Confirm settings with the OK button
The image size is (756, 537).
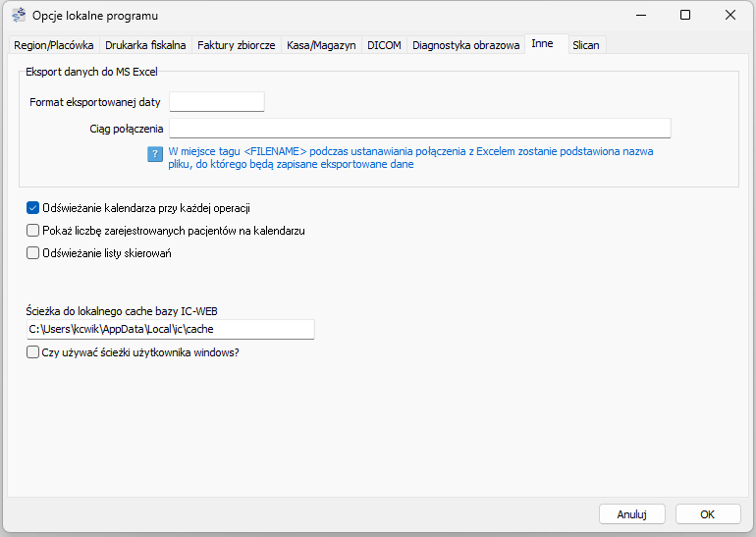(x=707, y=514)
